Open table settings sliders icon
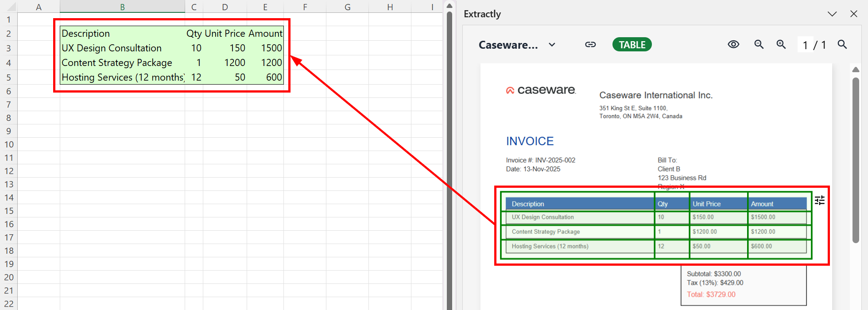 (x=820, y=201)
